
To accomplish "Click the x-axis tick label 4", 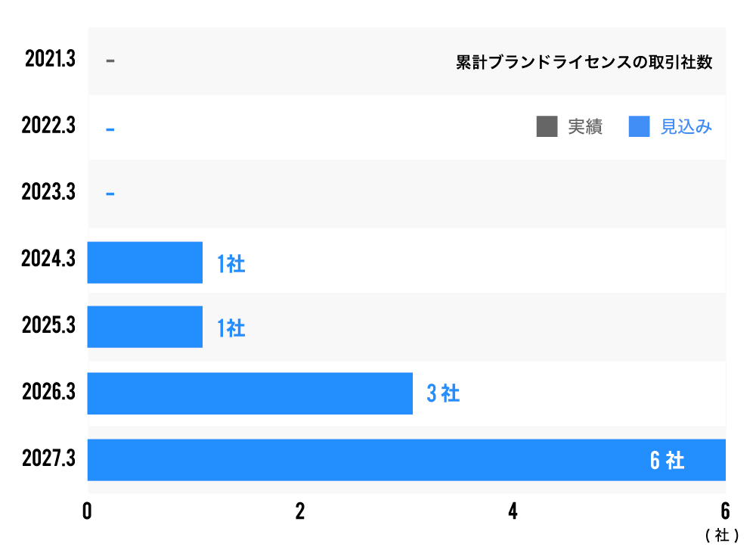I will pos(513,512).
